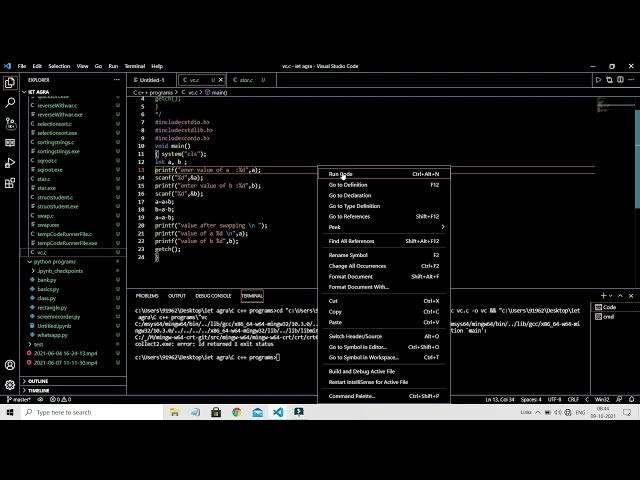Open the Remote Explorer icon in activity bar

click(x=10, y=143)
